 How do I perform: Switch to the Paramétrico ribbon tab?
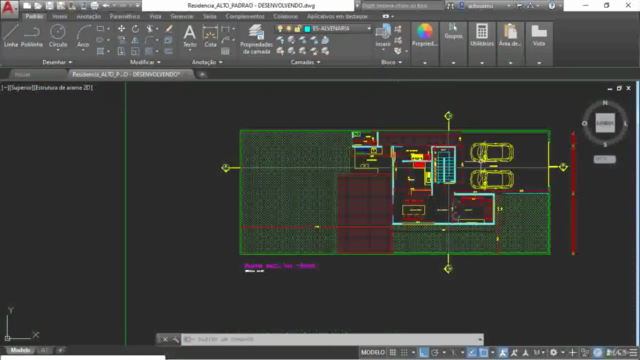tap(124, 16)
